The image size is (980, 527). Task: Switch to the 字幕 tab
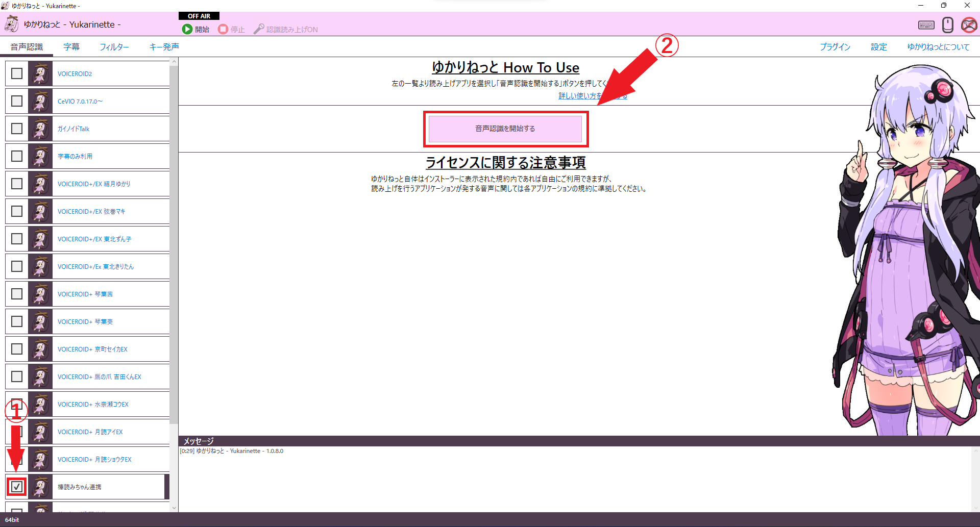pyautogui.click(x=71, y=47)
